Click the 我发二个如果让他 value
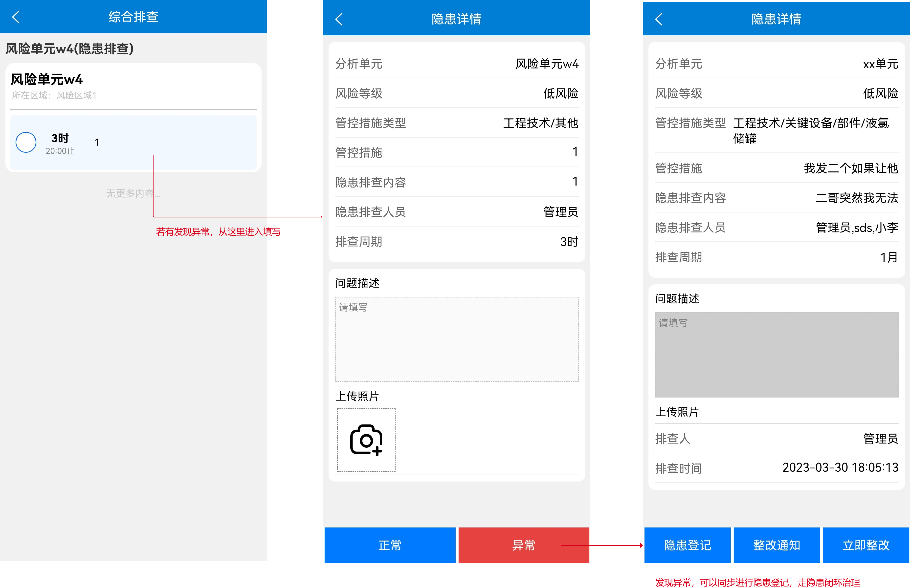Viewport: 910px width, 588px height. pos(851,168)
